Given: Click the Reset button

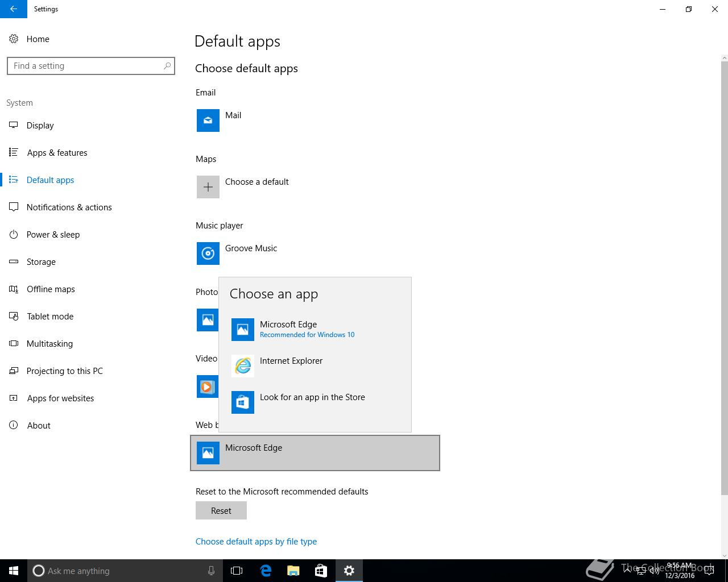Looking at the screenshot, I should (x=221, y=510).
